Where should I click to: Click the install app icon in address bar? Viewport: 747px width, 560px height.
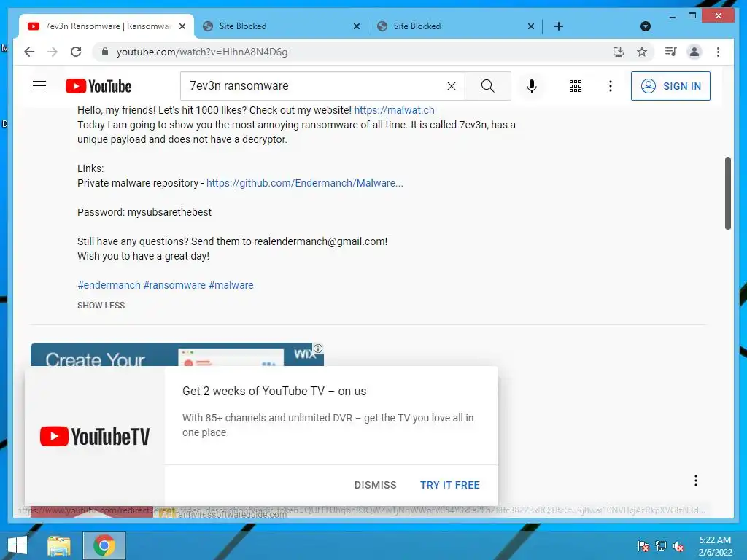(x=619, y=52)
